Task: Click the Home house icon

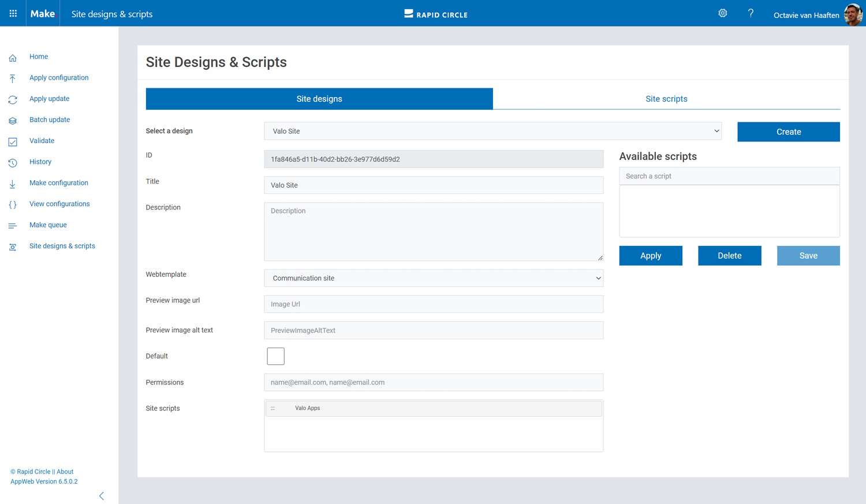Action: 13,58
